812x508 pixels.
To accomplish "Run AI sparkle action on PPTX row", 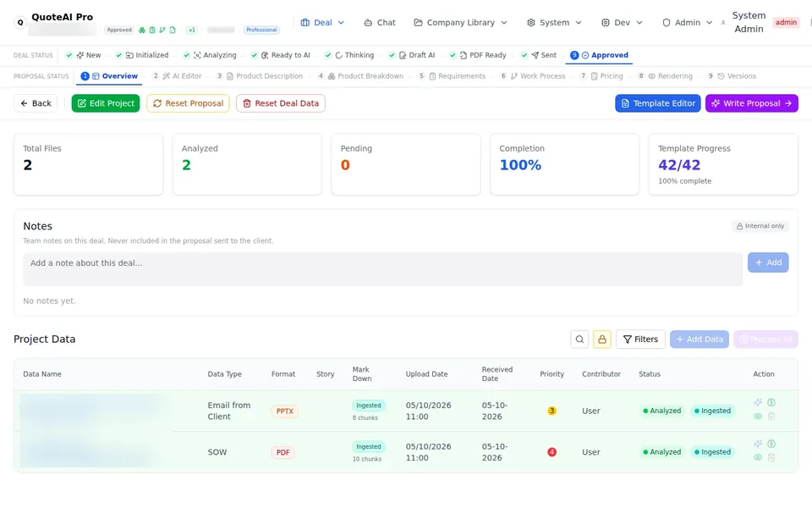I will [758, 402].
